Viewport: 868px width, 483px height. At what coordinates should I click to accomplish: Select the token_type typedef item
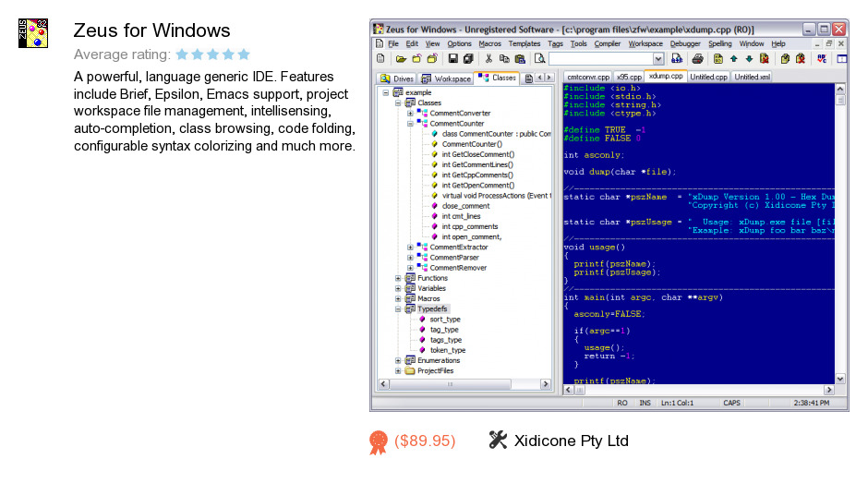(448, 350)
